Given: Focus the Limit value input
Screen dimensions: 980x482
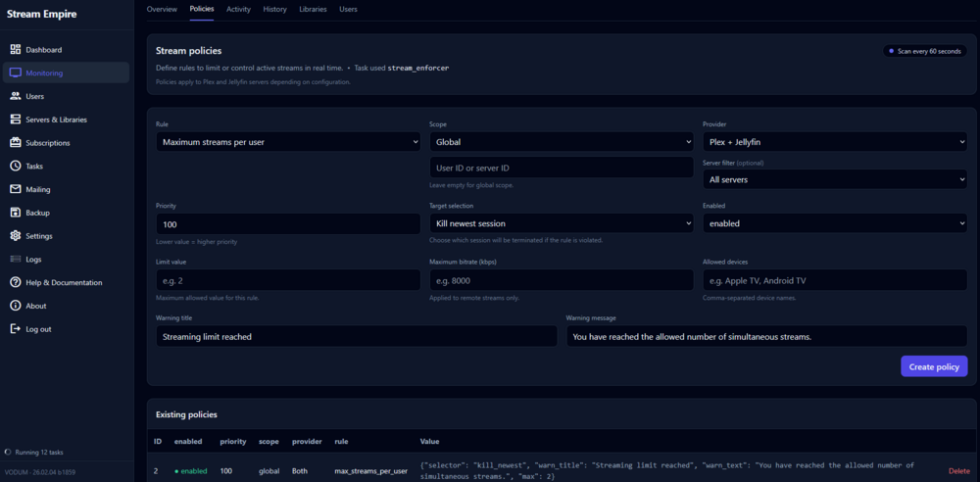Looking at the screenshot, I should [288, 280].
